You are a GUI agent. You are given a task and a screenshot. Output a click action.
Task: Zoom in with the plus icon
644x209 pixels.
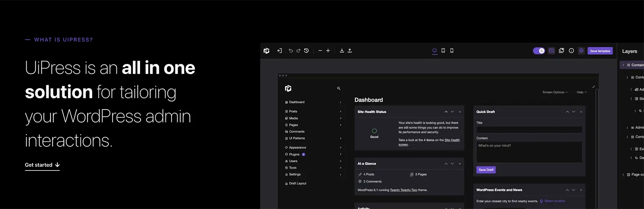pos(328,51)
